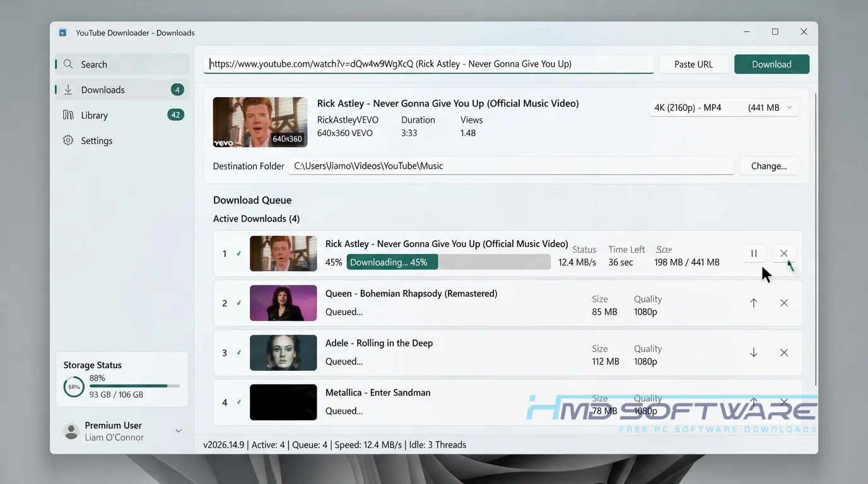Image resolution: width=868 pixels, height=484 pixels.
Task: Click the Paste URL button
Action: (x=693, y=64)
